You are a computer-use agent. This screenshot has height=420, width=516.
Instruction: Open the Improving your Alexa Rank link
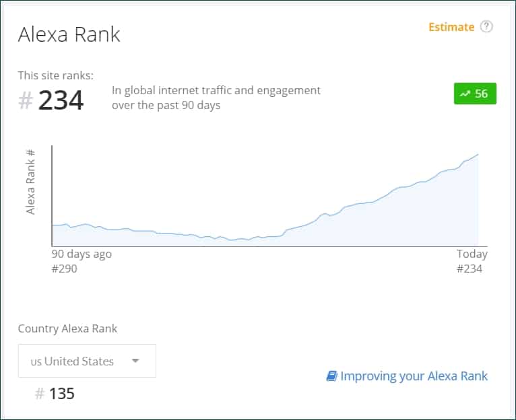tap(414, 376)
